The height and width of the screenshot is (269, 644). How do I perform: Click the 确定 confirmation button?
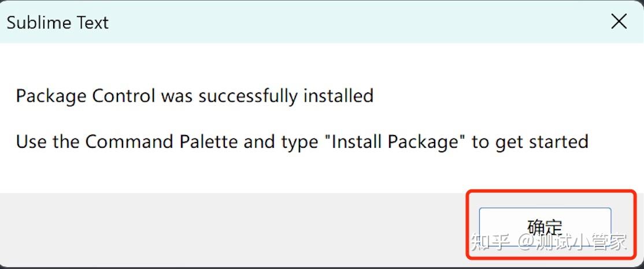[x=545, y=226]
